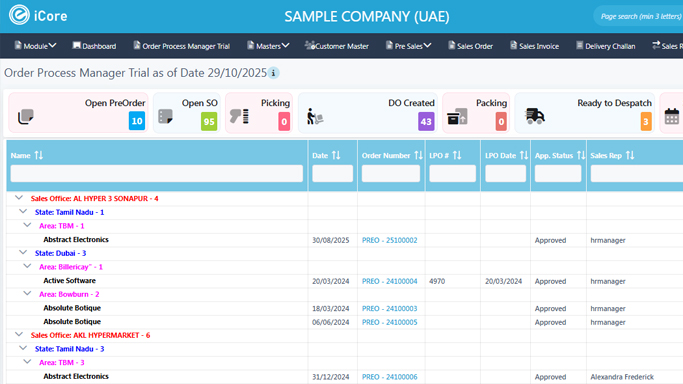The height and width of the screenshot is (384, 683).
Task: Click the DO Created trolley worker icon
Action: pos(314,117)
